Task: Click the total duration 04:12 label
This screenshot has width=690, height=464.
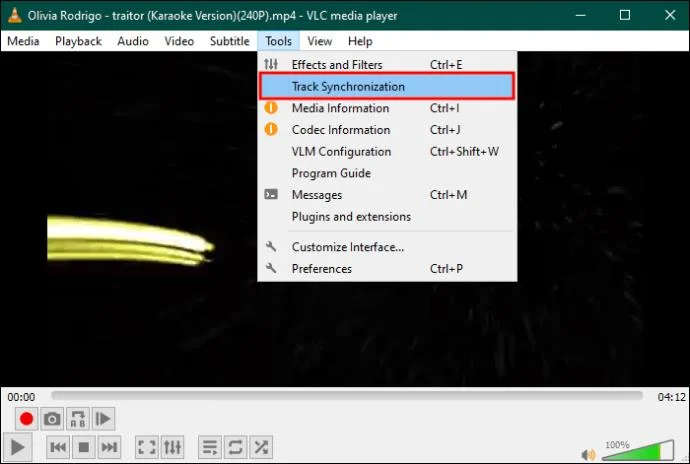Action: point(672,397)
